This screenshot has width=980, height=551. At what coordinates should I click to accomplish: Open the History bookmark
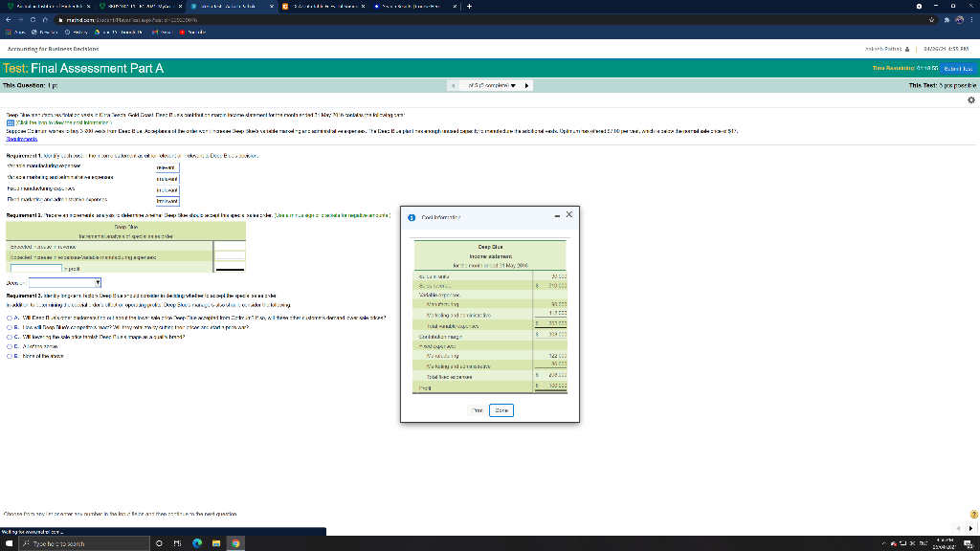coord(77,32)
